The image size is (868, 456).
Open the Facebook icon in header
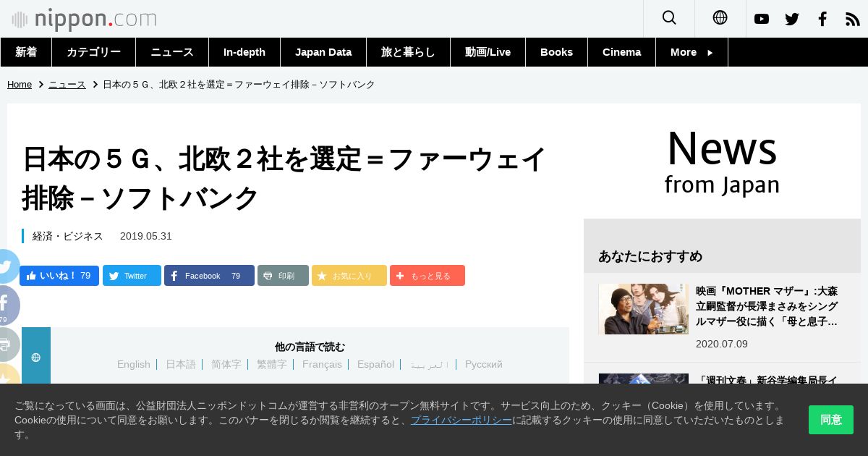tap(822, 19)
